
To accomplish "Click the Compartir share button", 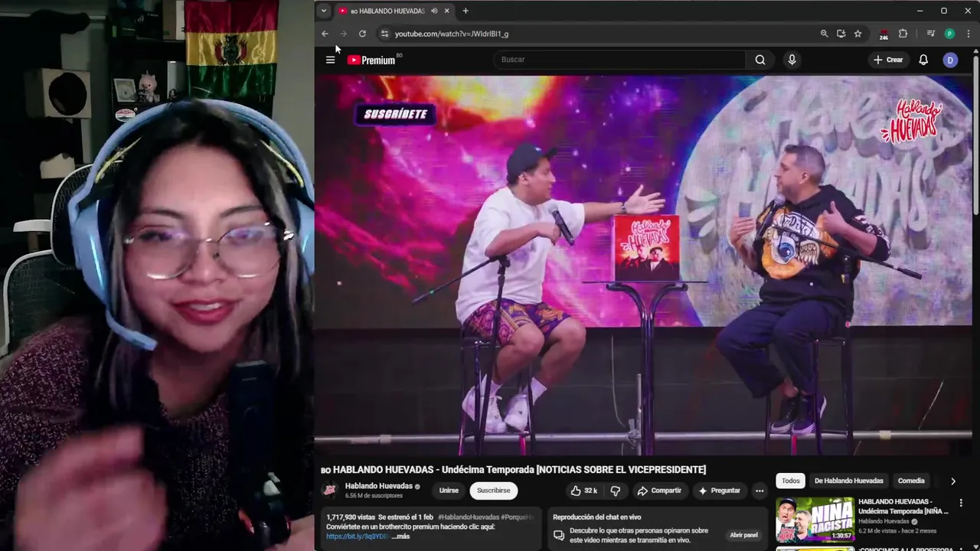I will point(659,491).
